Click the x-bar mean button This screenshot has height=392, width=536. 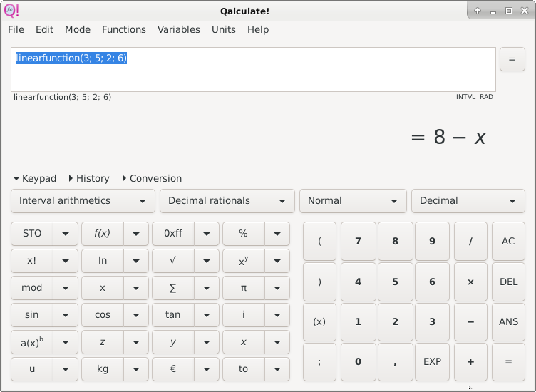tap(103, 288)
